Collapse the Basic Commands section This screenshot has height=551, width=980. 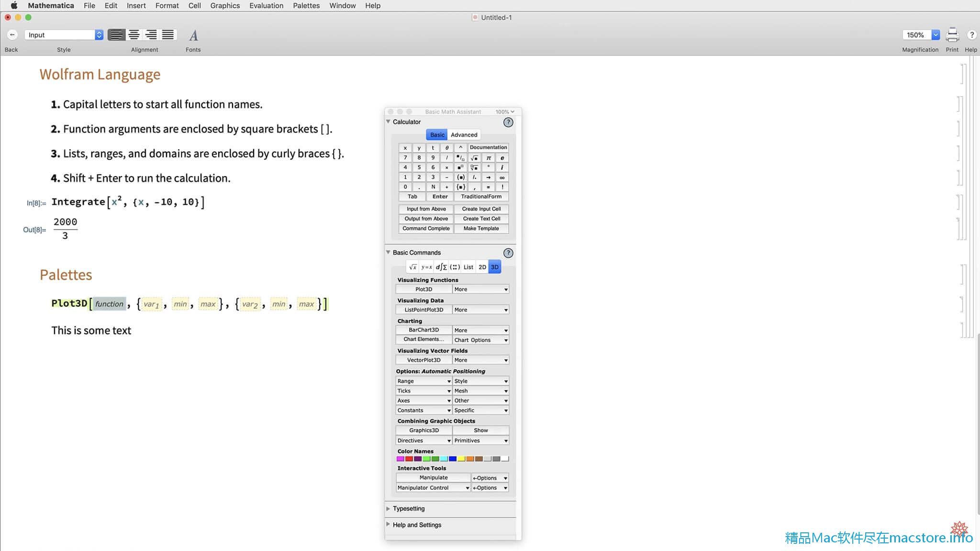(x=389, y=253)
